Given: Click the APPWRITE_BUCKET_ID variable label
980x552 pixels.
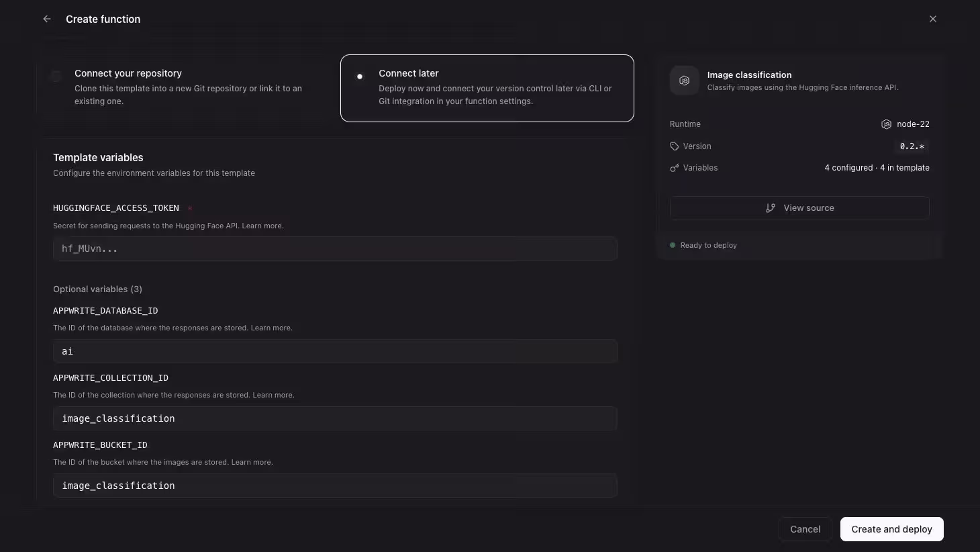Looking at the screenshot, I should tap(100, 445).
